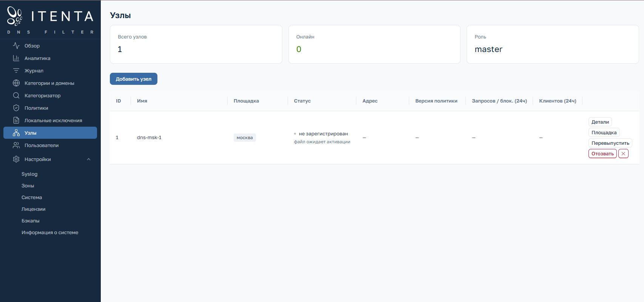Viewport: 644px width, 302px height.
Task: Click the Аналитика bar chart icon
Action: [16, 58]
